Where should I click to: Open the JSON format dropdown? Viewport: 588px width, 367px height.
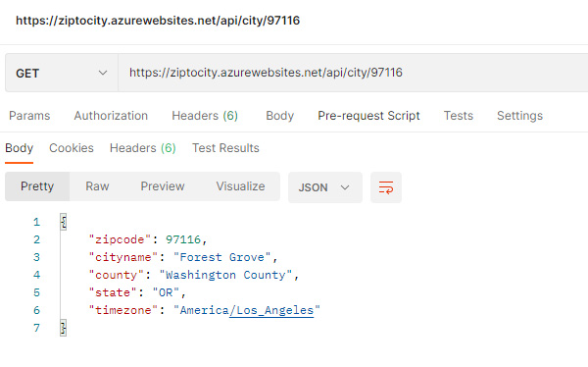tap(324, 187)
